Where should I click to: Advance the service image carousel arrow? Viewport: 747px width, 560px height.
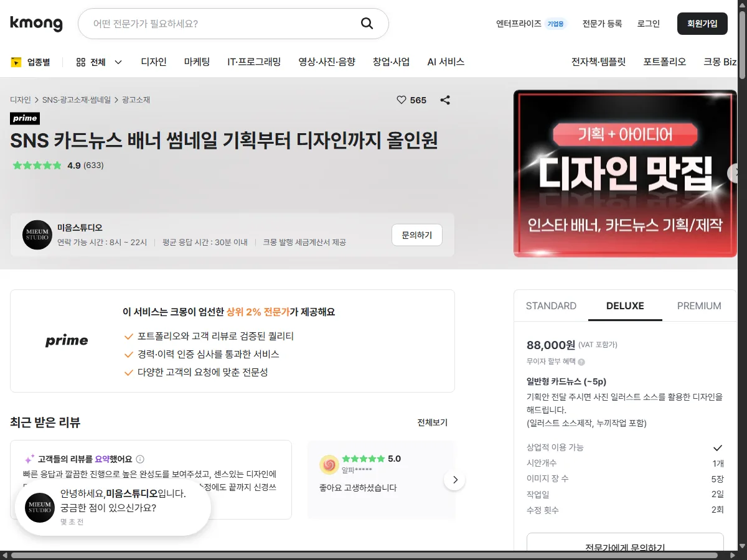[733, 173]
